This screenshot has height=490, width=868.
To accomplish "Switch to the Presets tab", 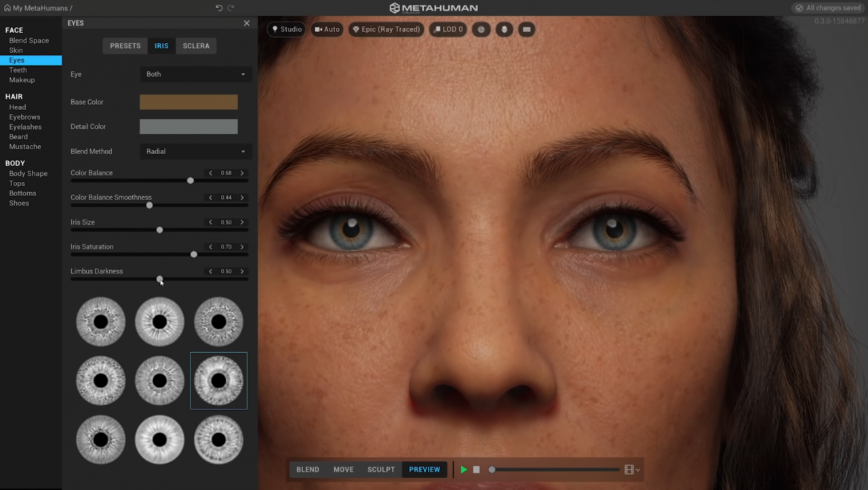I will (x=125, y=45).
